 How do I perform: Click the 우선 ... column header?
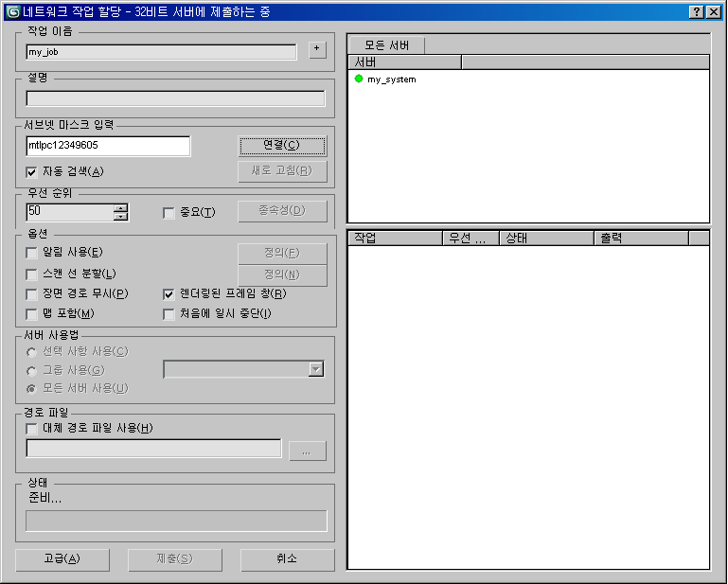(471, 239)
